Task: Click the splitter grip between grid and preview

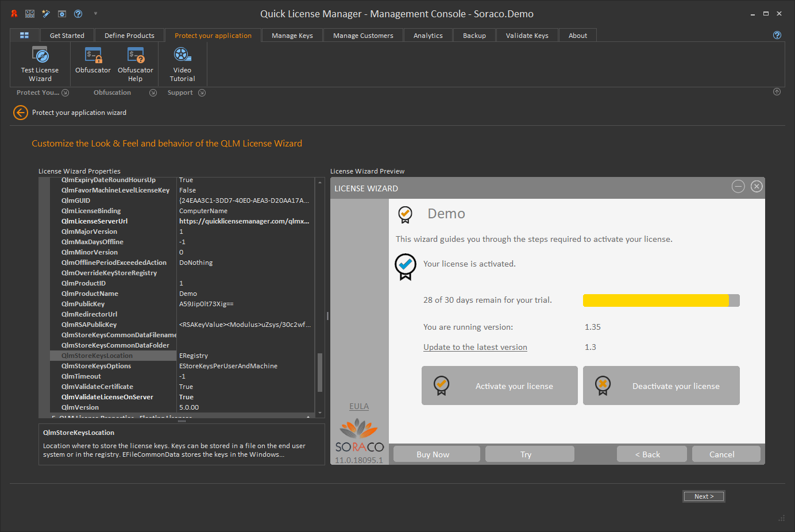Action: (x=327, y=315)
